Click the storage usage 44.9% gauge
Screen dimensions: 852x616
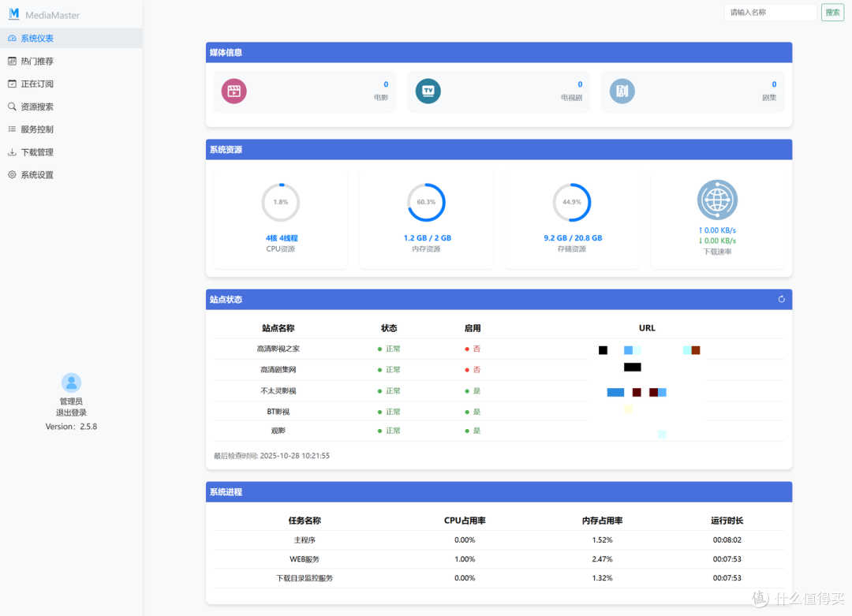(x=572, y=202)
